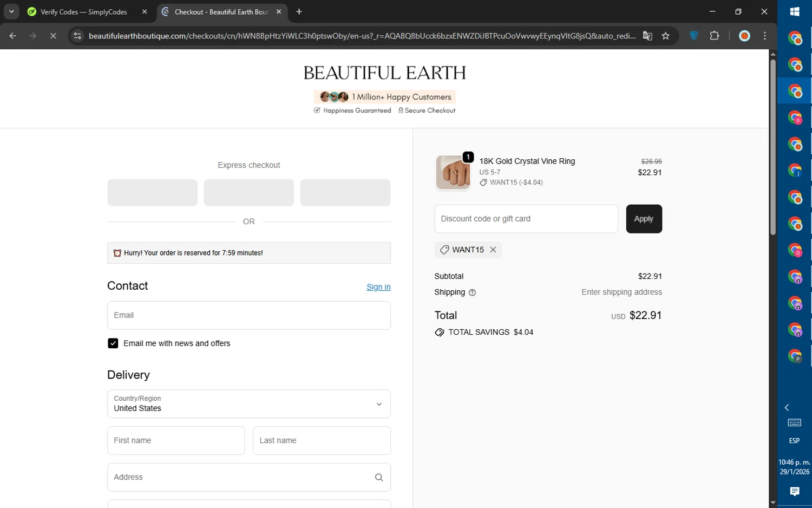
Task: Click the 18K Gold Crystal Vine Ring title
Action: [x=527, y=161]
